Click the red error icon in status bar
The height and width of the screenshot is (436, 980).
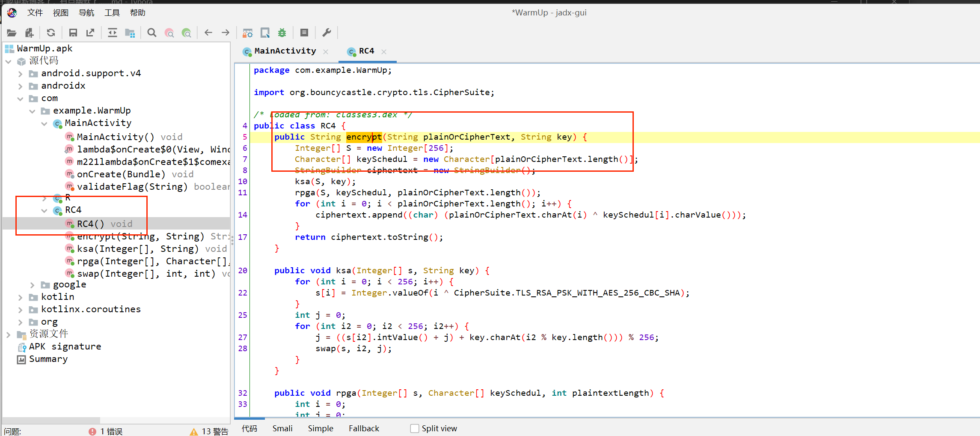click(x=92, y=431)
